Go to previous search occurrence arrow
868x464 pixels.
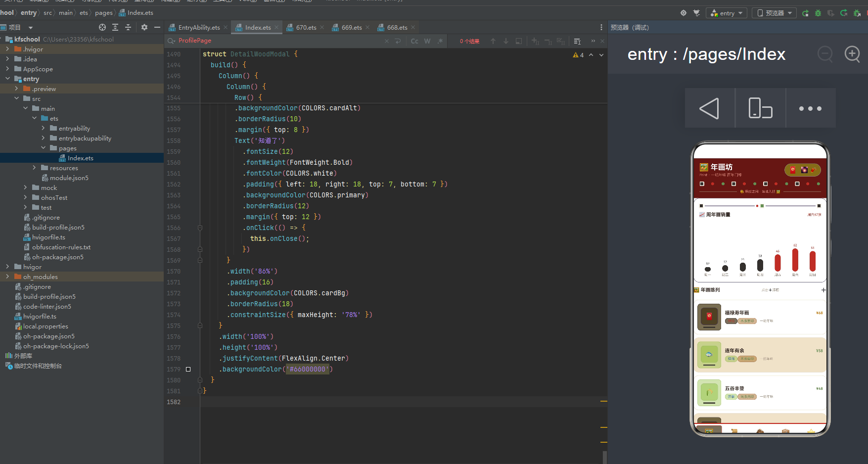pyautogui.click(x=493, y=41)
